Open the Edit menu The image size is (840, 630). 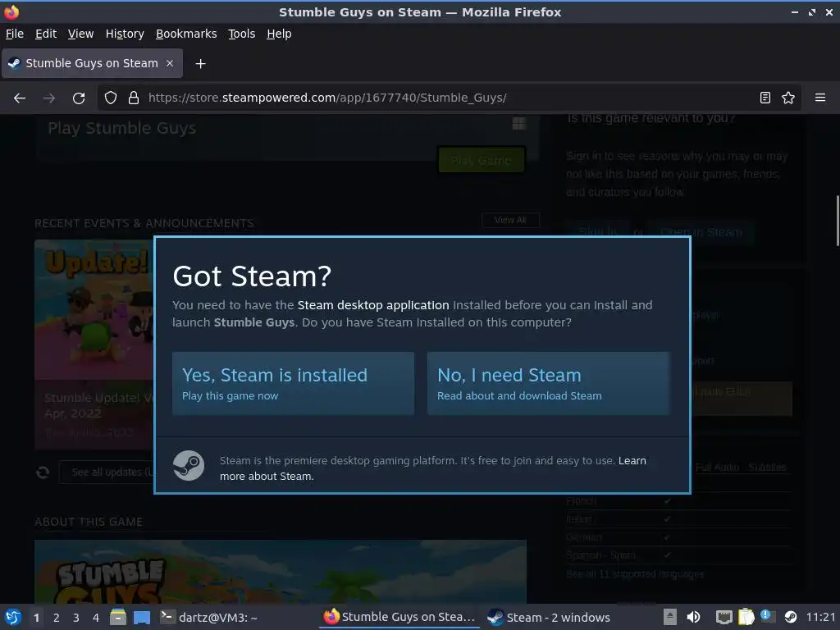click(46, 34)
